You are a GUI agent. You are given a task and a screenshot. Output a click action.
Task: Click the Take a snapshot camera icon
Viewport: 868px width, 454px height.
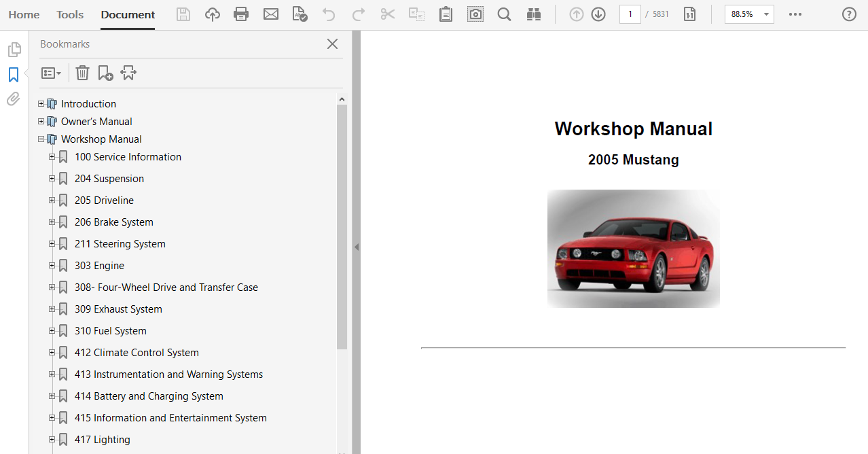[475, 14]
